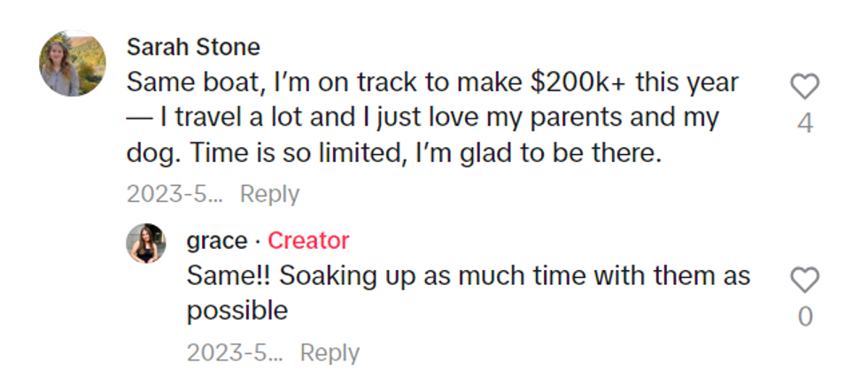The image size is (868, 386).
Task: Reply to grace's comment
Action: (329, 352)
